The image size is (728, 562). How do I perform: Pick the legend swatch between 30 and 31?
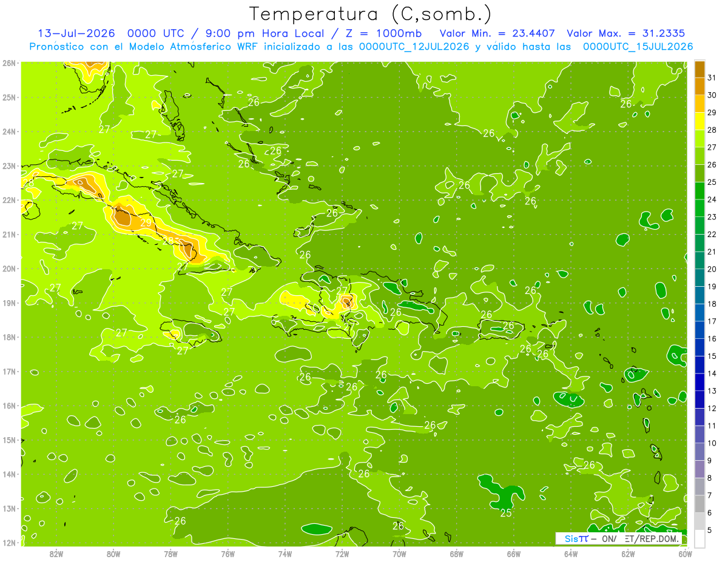[699, 86]
